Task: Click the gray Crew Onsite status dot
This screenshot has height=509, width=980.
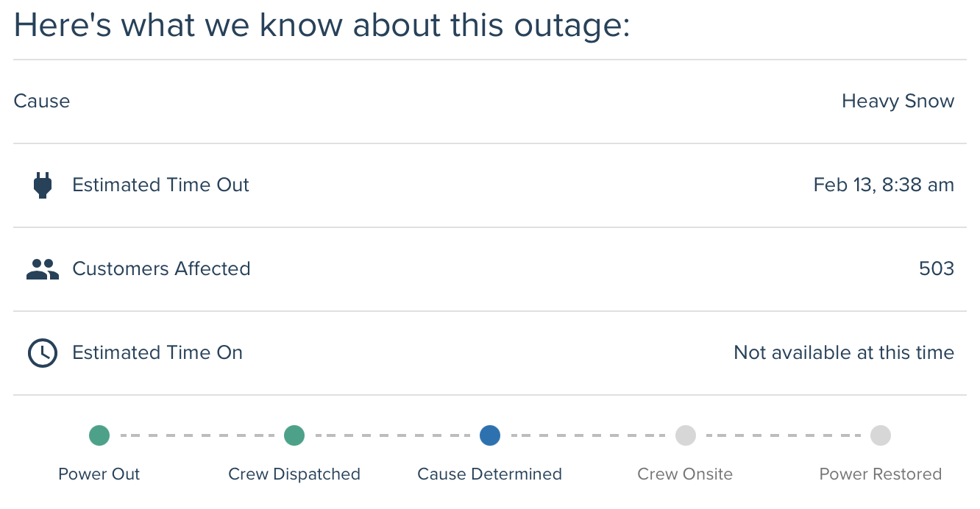Action: pyautogui.click(x=686, y=435)
